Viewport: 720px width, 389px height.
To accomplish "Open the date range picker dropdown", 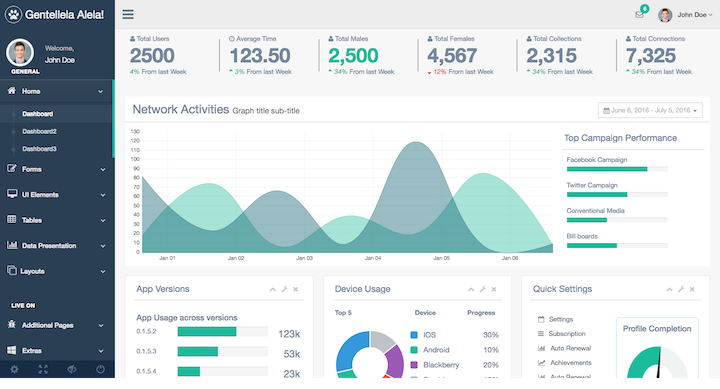I will pyautogui.click(x=650, y=110).
